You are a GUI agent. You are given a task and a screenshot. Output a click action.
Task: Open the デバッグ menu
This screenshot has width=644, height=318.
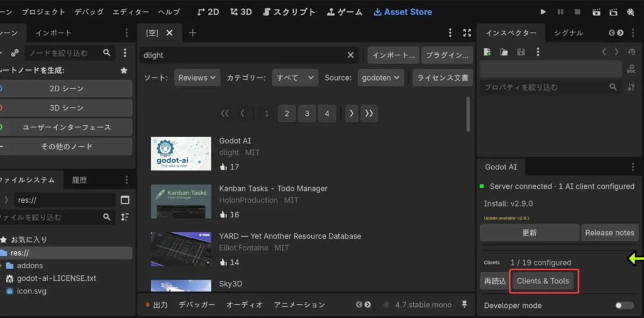pos(89,12)
